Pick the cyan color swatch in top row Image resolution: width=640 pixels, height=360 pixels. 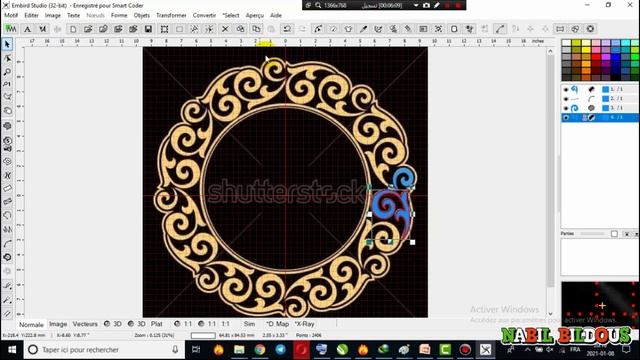626,43
